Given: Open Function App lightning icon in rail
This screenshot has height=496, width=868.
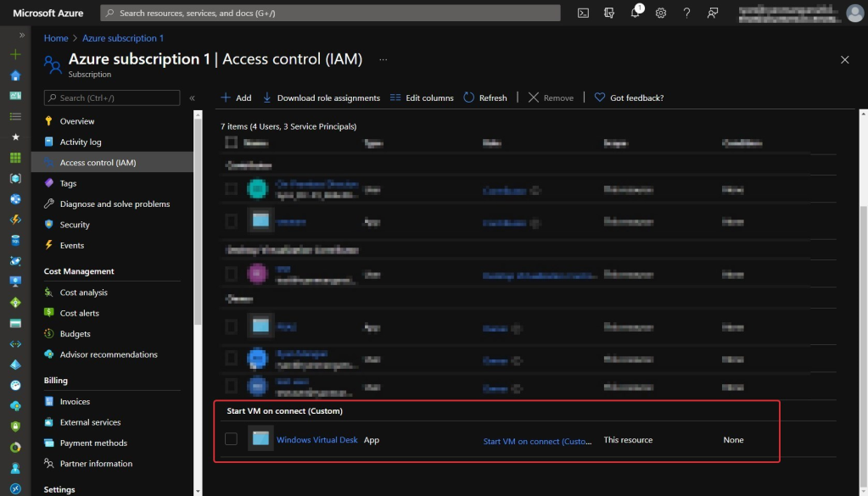Looking at the screenshot, I should click(x=15, y=220).
